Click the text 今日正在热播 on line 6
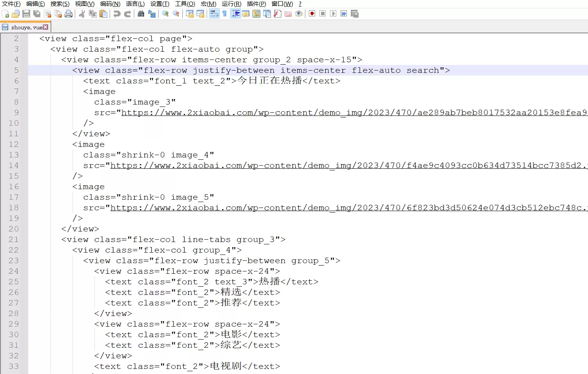This screenshot has width=588, height=374. click(x=270, y=80)
